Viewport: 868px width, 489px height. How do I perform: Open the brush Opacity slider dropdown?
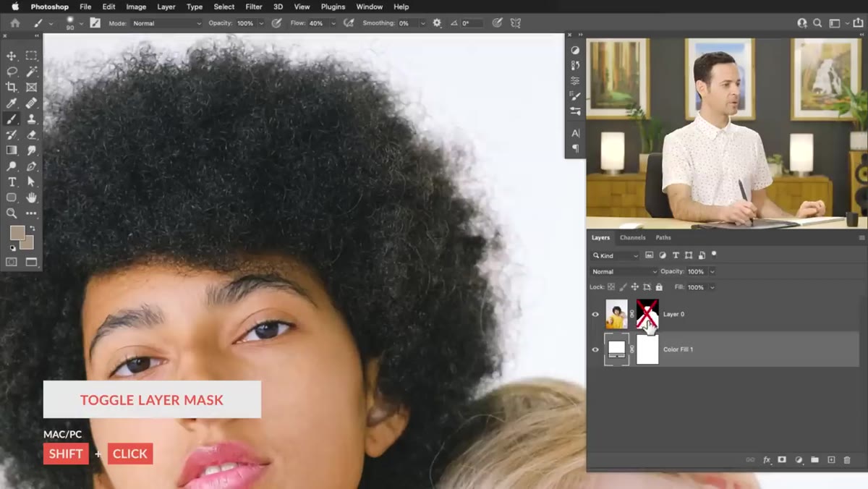(260, 23)
